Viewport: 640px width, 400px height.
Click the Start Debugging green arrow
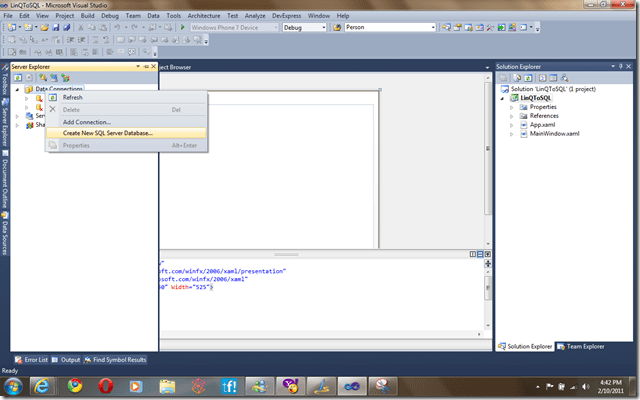click(182, 28)
